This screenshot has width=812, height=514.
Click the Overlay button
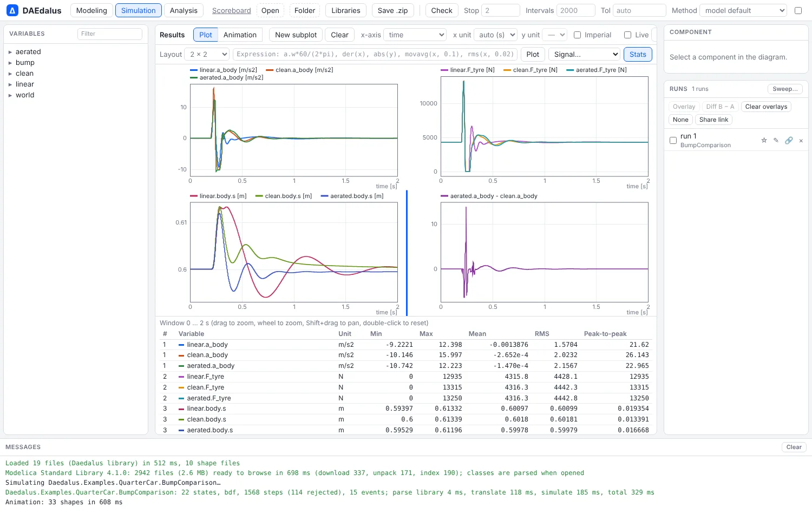pos(684,107)
